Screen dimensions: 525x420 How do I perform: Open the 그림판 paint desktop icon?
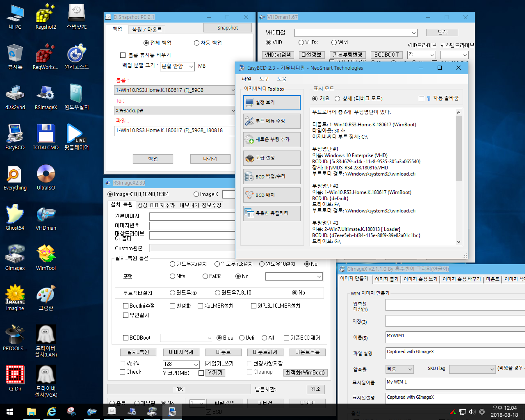[46, 298]
